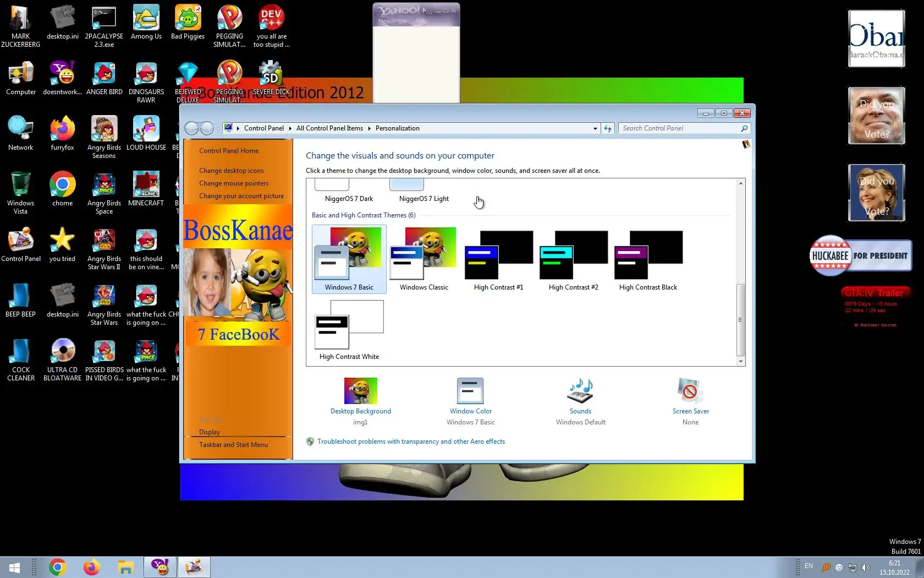Open File Explorer from the taskbar
924x578 pixels.
tap(125, 567)
